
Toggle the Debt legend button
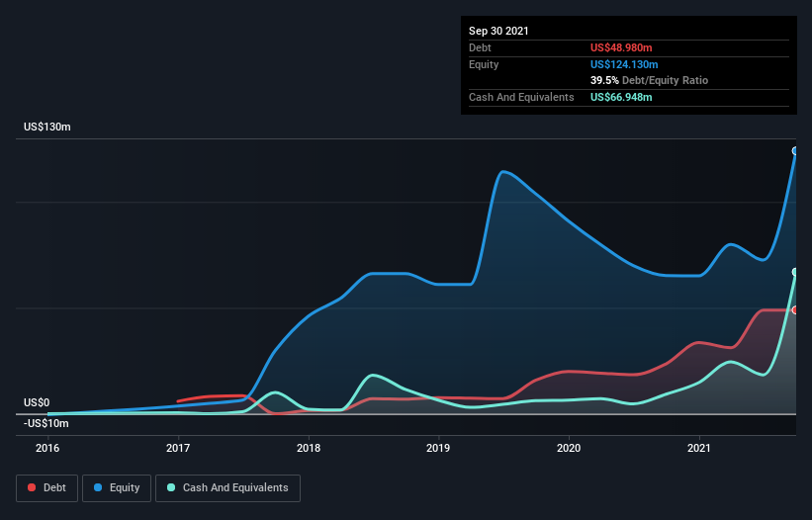point(47,488)
